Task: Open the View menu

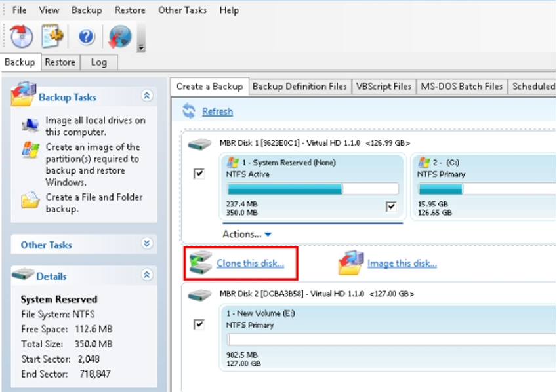Action: [x=49, y=10]
